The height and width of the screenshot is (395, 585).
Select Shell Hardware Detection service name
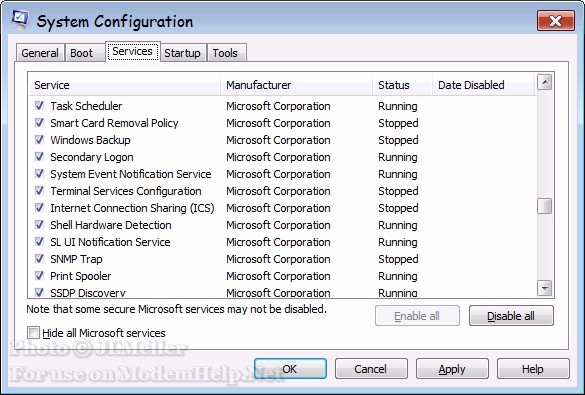point(111,225)
